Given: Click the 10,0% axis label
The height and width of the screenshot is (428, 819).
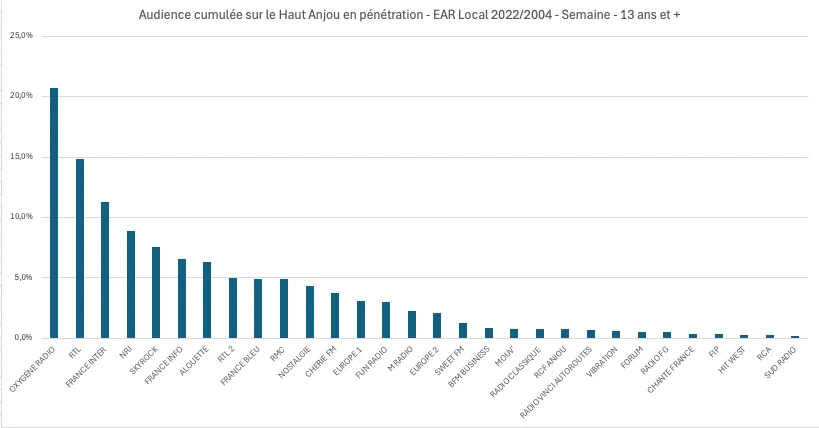Looking at the screenshot, I should point(20,217).
